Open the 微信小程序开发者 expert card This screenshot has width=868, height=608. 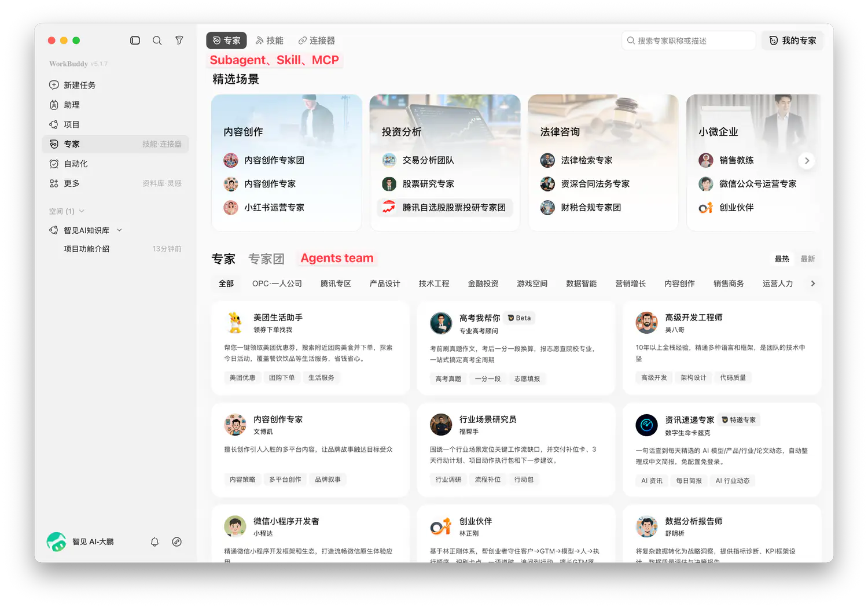[x=310, y=533]
